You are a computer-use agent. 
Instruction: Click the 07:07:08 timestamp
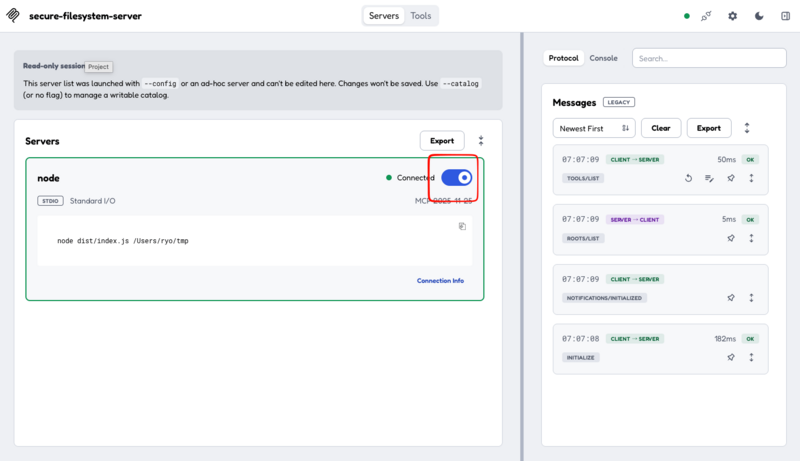tap(581, 339)
